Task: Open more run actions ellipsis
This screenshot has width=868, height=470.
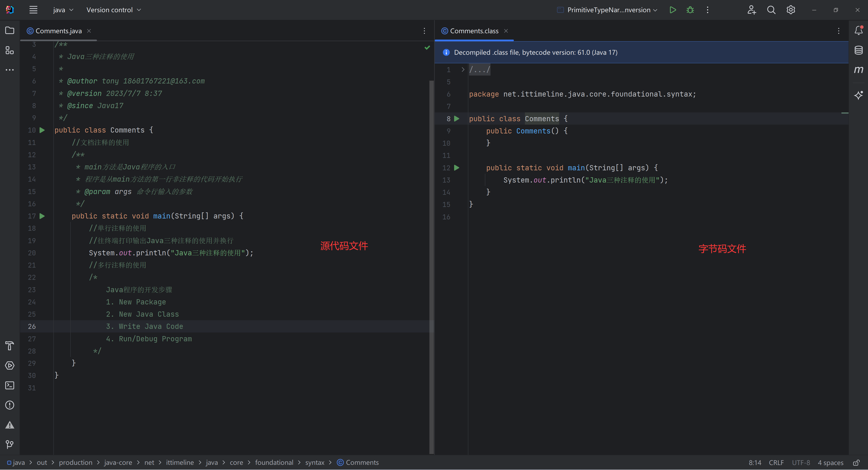Action: click(708, 10)
